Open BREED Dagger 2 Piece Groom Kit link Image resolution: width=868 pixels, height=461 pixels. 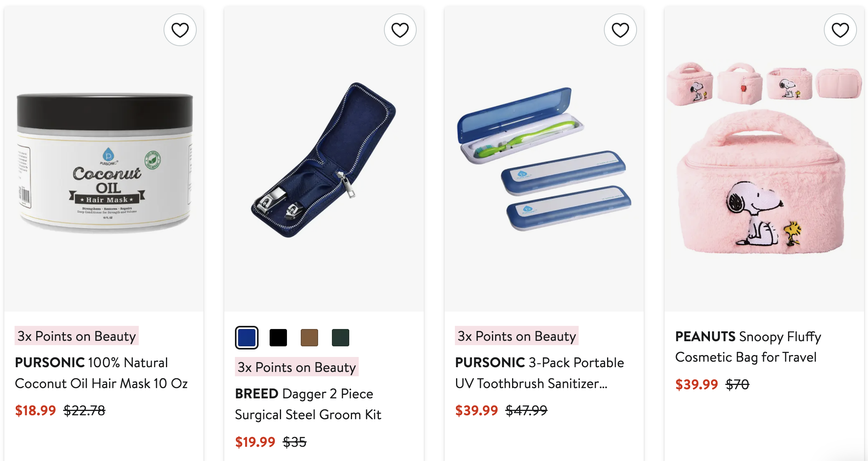(308, 404)
